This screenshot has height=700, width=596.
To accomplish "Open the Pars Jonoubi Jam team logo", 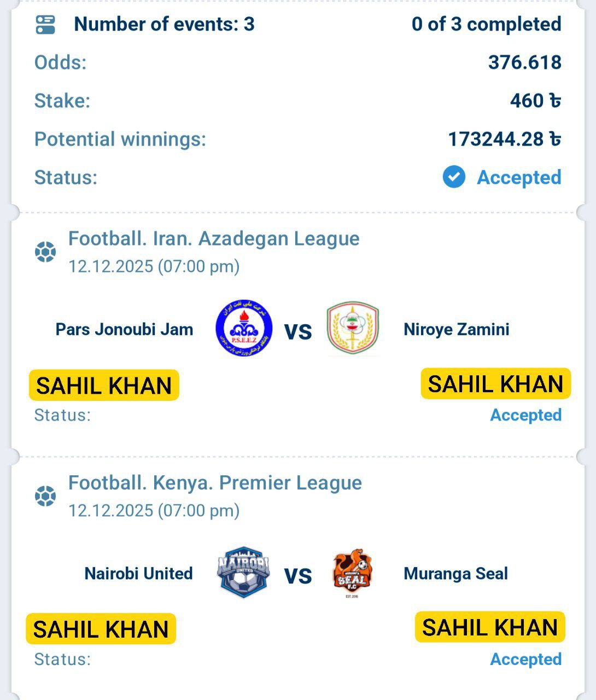I will 244,328.
